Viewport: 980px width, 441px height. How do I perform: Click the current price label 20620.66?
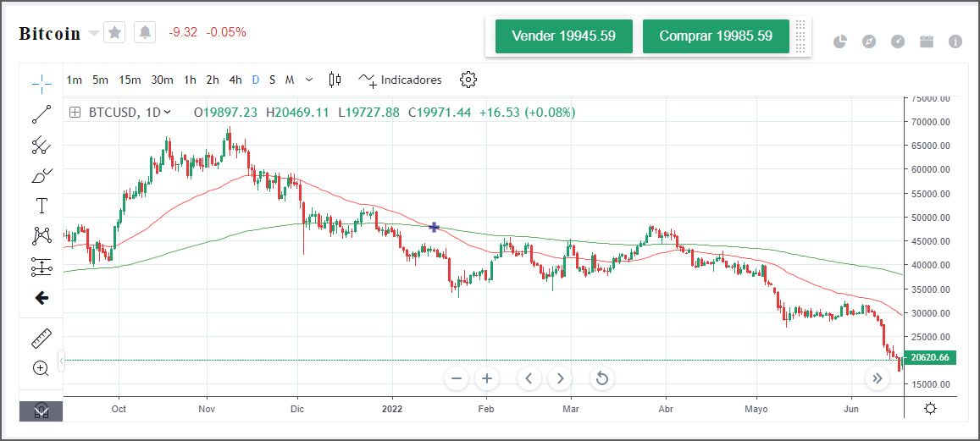point(931,357)
